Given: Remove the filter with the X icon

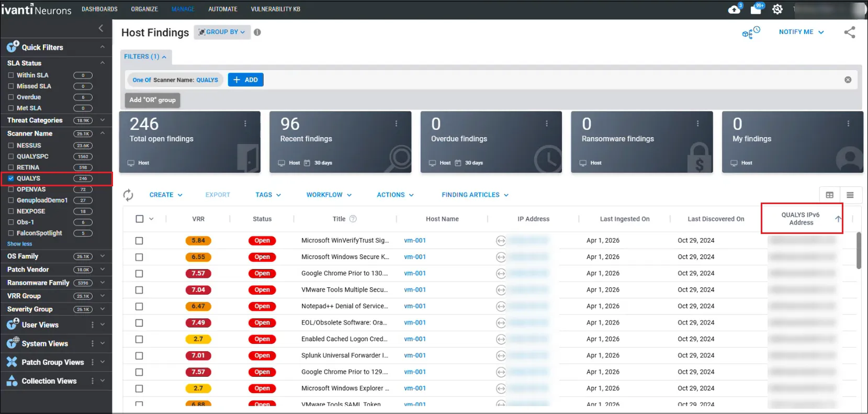Looking at the screenshot, I should coord(848,80).
